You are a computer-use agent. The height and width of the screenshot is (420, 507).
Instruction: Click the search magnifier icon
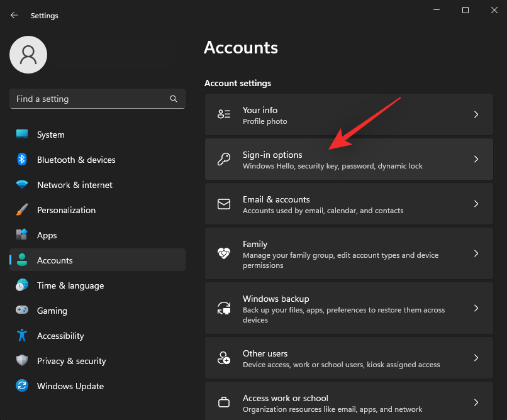(x=174, y=99)
